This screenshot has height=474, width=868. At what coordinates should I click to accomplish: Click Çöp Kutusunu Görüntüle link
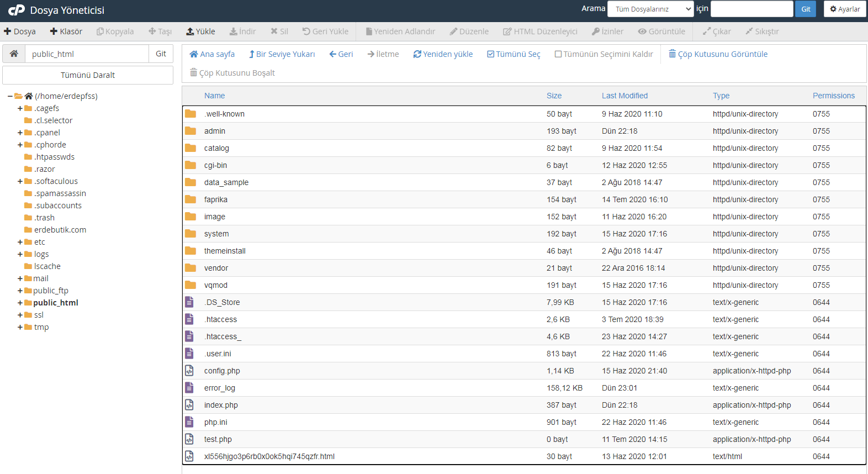point(718,54)
